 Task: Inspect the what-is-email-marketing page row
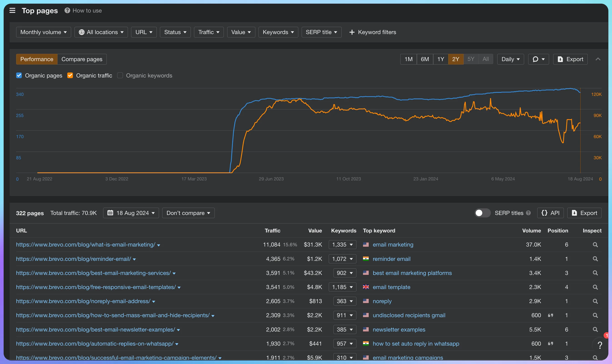pyautogui.click(x=595, y=244)
